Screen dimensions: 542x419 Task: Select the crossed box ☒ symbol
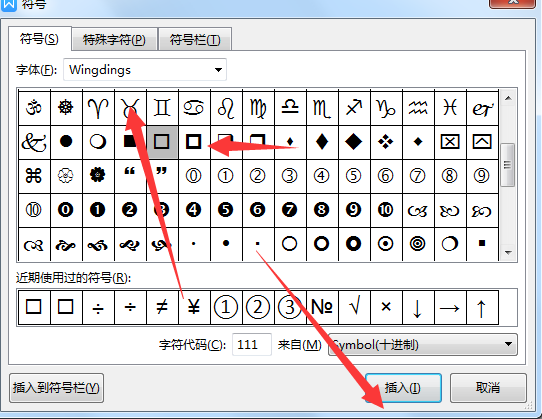coord(450,142)
